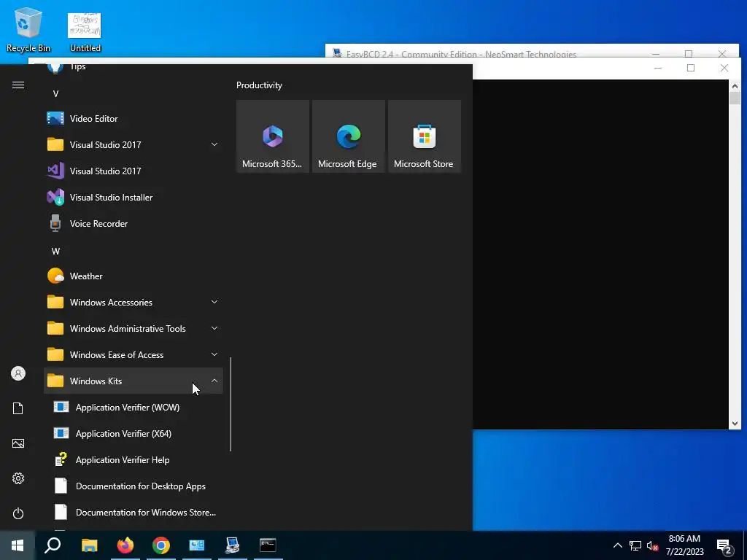Open the Weather app
The height and width of the screenshot is (560, 747).
133,276
